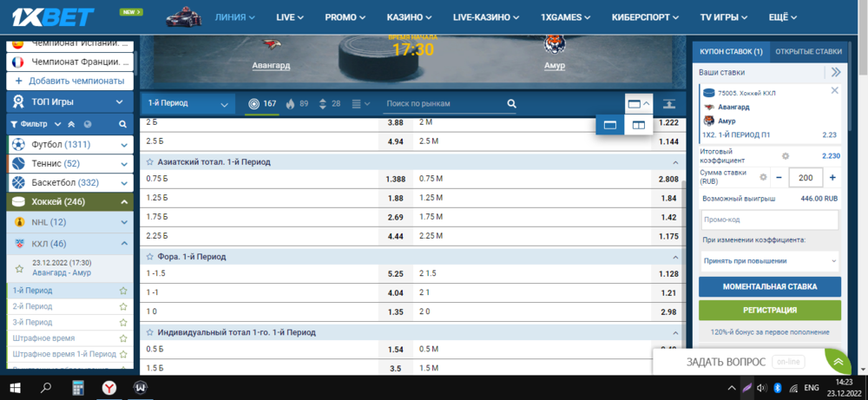The image size is (868, 400).
Task: Click the search magnifier in market search
Action: [x=511, y=103]
